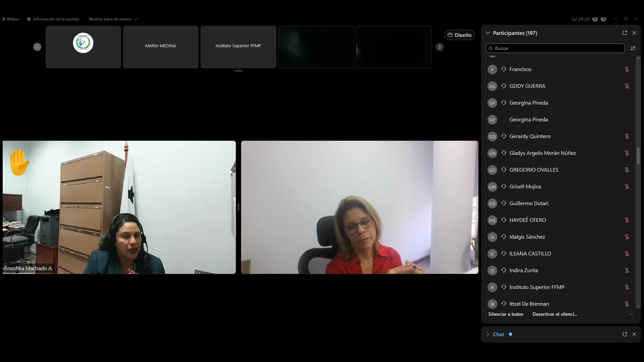Focus the Buscar participant search field

[557, 48]
